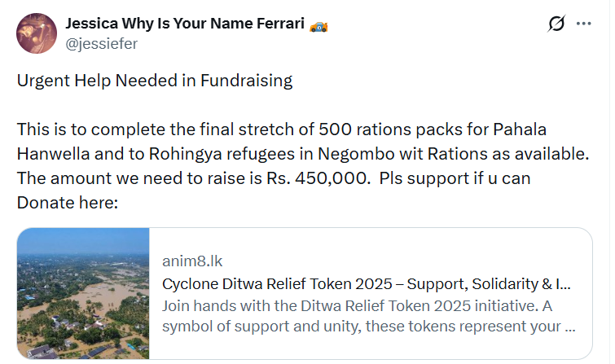This screenshot has height=364, width=615.
Task: Open the flooded-town aerial thumbnail
Action: (83, 293)
